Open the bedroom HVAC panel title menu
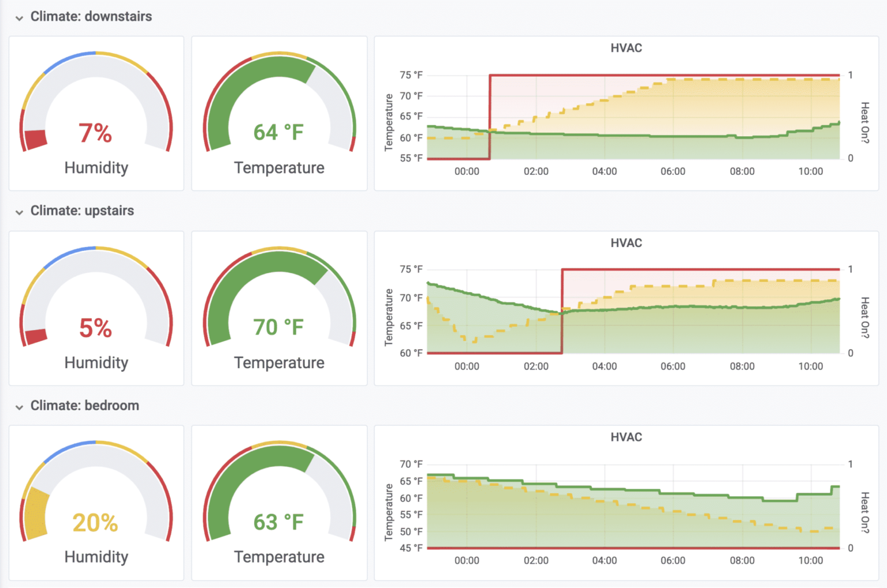Viewport: 887px width, 588px height. point(626,437)
